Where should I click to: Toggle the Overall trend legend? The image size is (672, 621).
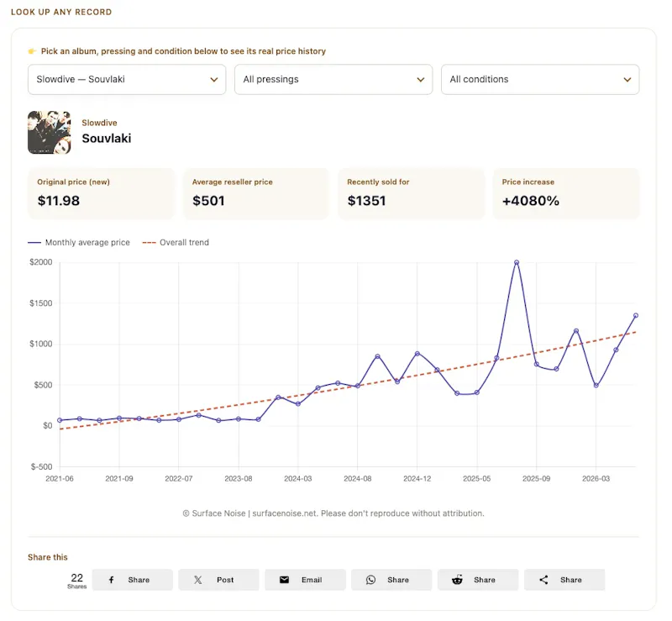coord(176,243)
